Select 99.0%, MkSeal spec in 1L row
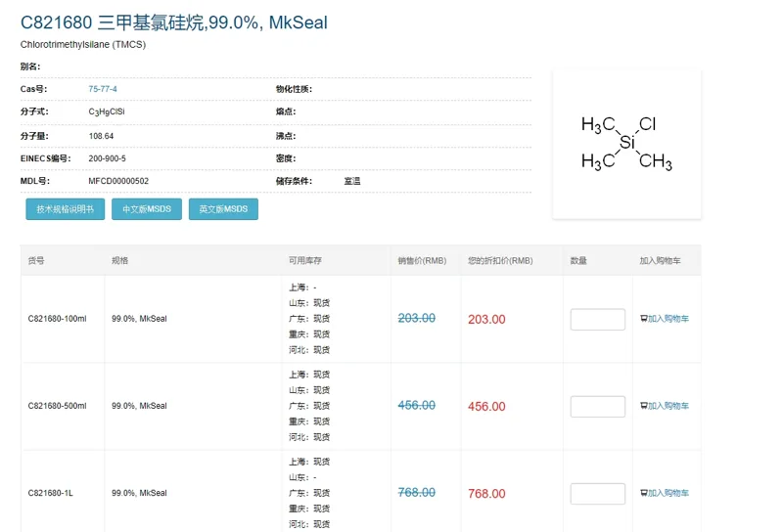783x532 pixels. (139, 493)
